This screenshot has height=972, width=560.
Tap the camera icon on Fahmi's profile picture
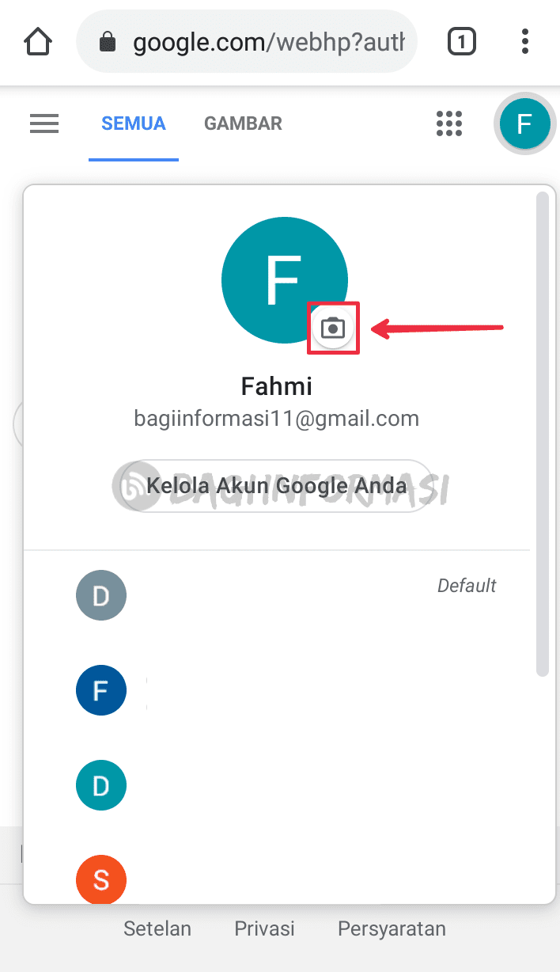coord(332,327)
